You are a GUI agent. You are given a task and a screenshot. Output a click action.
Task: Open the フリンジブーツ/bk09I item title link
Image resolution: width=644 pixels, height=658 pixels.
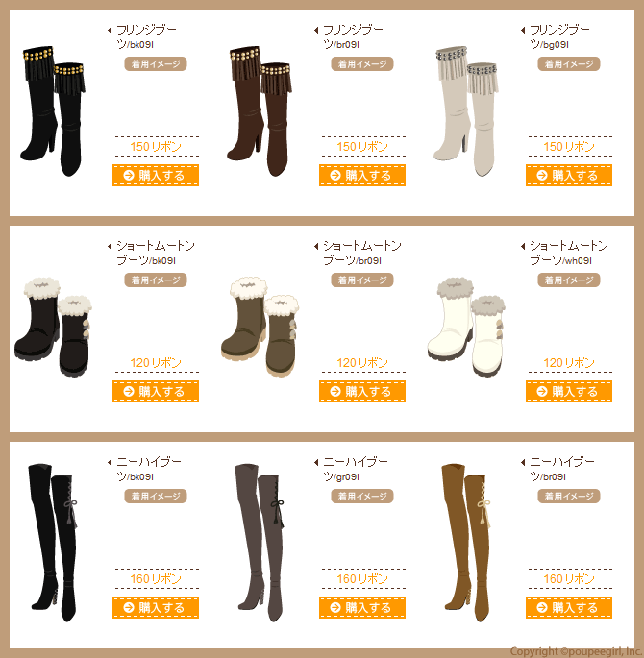click(x=146, y=37)
